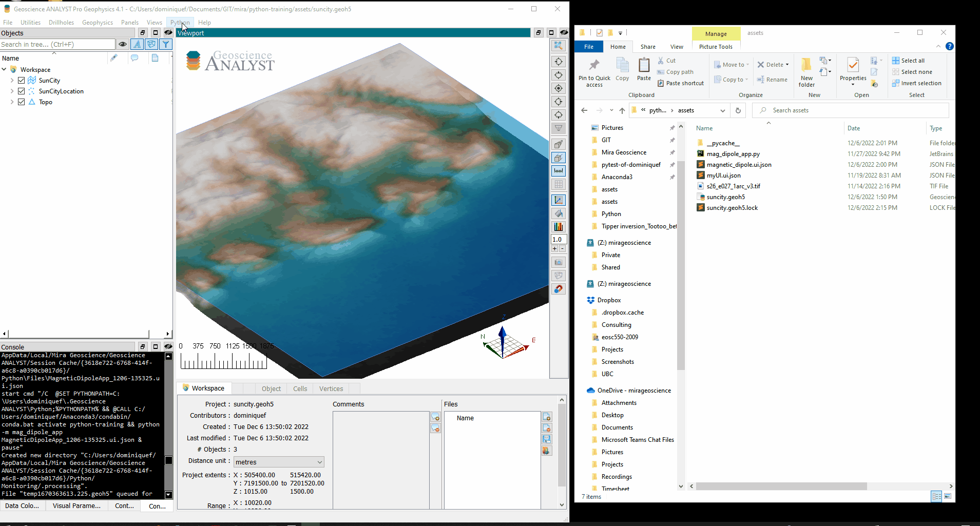Image resolution: width=980 pixels, height=526 pixels.
Task: Click the perspective box icon in viewport toolbar
Action: pos(559,144)
